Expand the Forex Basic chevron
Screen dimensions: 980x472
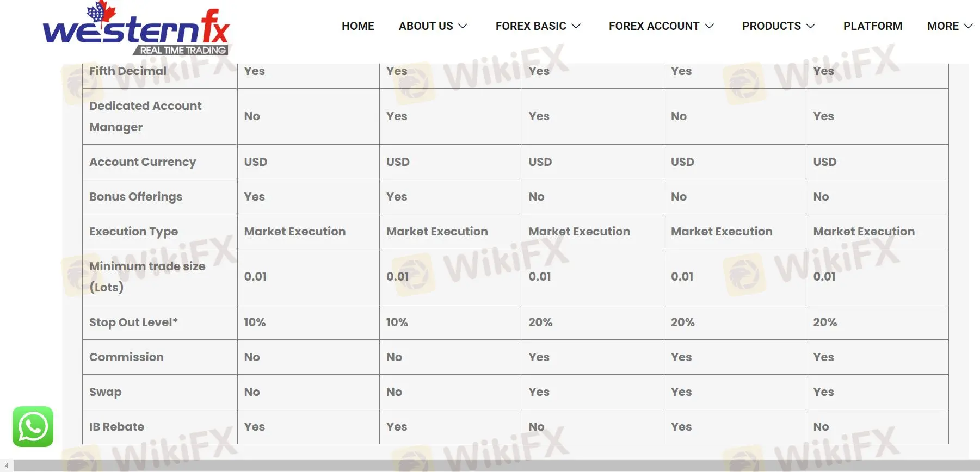(x=576, y=26)
